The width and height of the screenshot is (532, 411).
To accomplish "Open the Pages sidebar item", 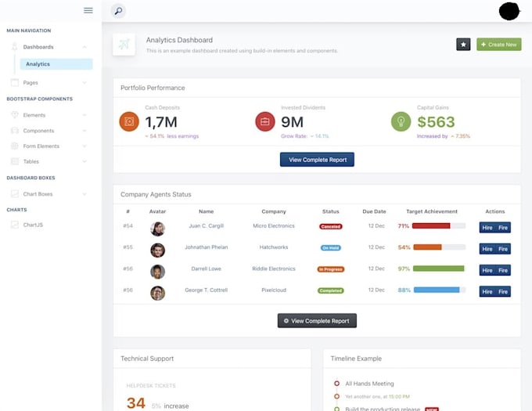I will pyautogui.click(x=49, y=82).
